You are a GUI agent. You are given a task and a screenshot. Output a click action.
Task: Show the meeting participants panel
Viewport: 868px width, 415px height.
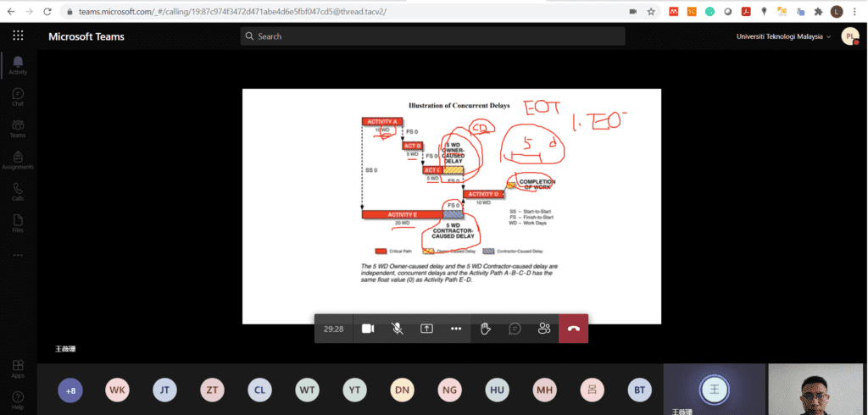[x=544, y=329]
